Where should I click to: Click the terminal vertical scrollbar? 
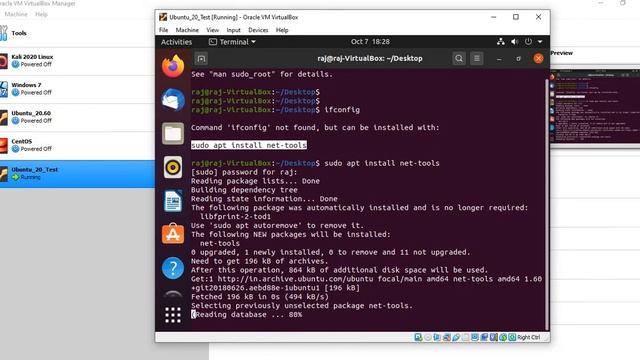point(547,204)
